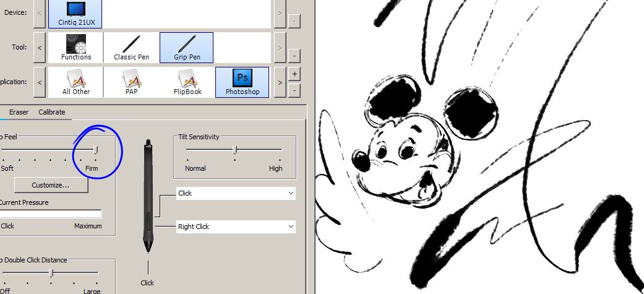644x294 pixels.
Task: Open the Customize tip feel dialog
Action: coord(51,185)
